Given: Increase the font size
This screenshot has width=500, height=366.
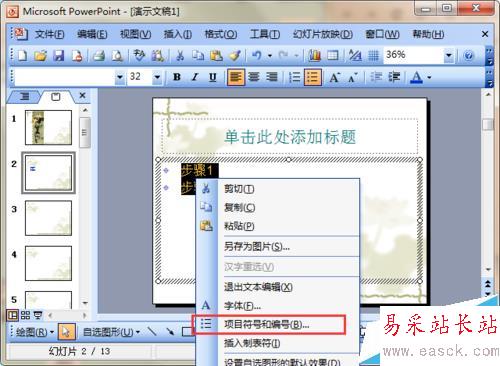Looking at the screenshot, I should tap(334, 77).
